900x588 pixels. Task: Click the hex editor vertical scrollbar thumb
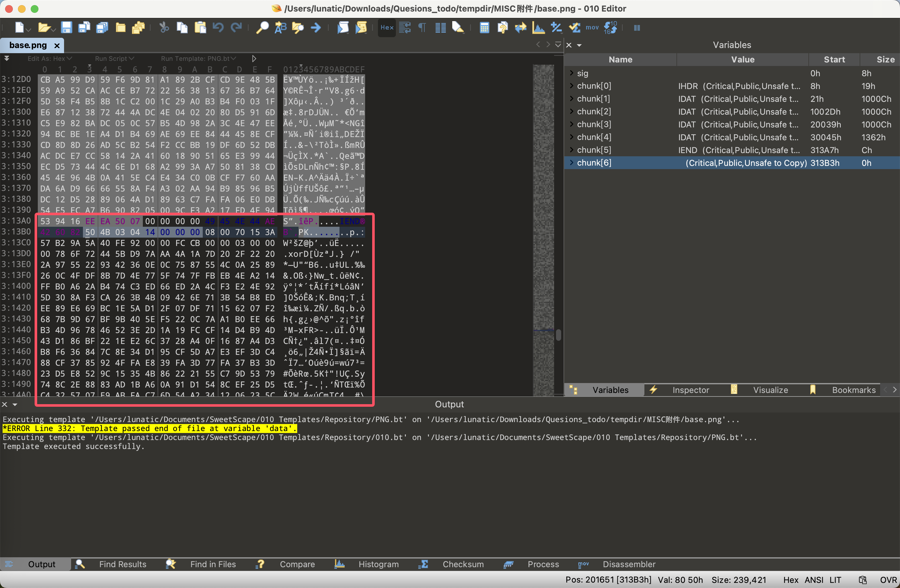(559, 335)
